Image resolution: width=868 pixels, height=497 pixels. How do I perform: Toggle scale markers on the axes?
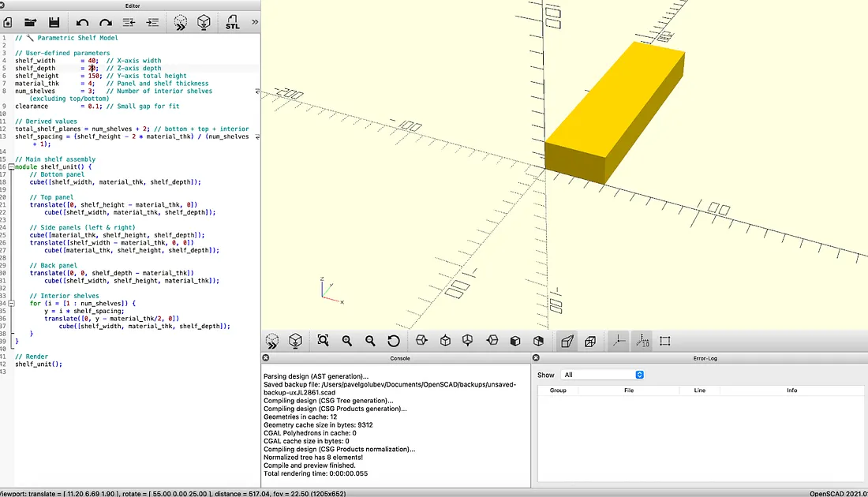[x=642, y=341]
